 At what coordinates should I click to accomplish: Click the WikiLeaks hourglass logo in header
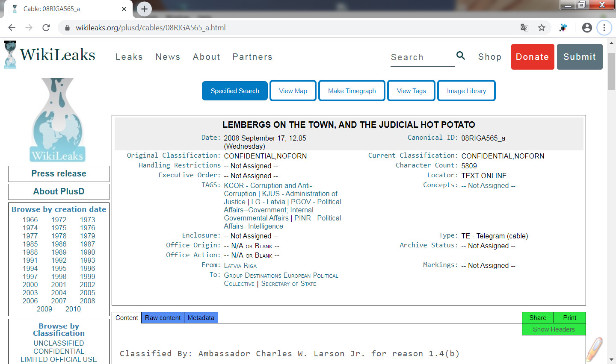[x=10, y=55]
